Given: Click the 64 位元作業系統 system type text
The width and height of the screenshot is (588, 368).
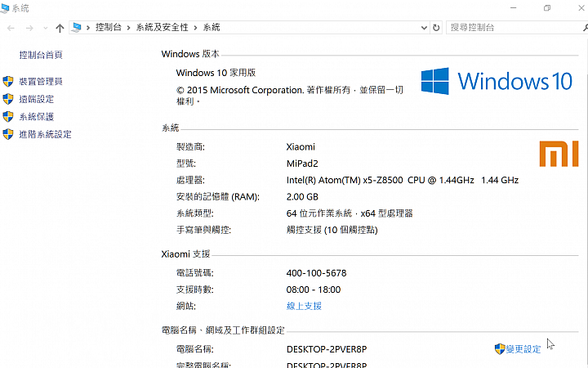Looking at the screenshot, I should 350,213.
